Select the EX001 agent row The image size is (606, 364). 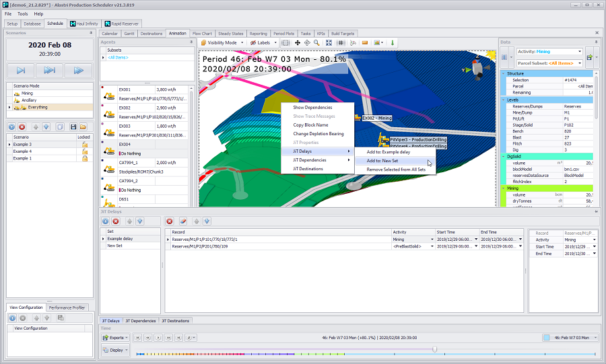125,89
